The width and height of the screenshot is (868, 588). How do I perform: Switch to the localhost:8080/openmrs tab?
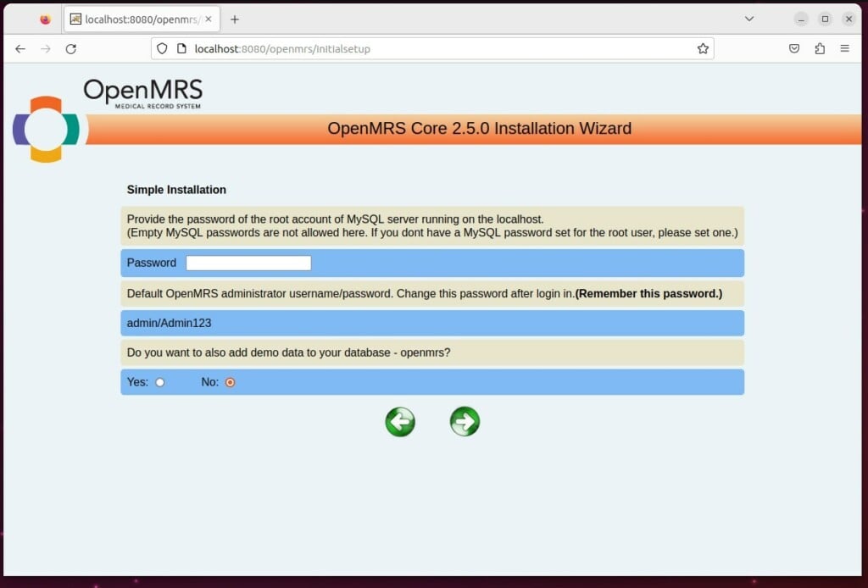136,18
